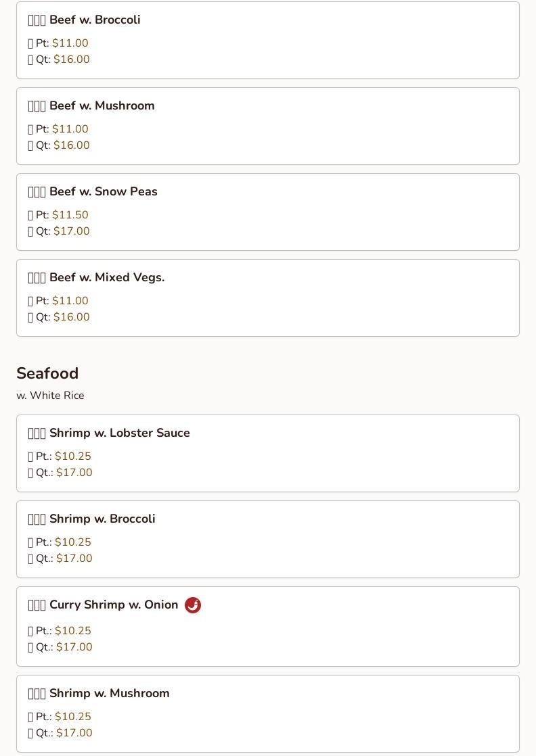
Task: Select quart price of Curry Shrimp w. Onion
Action: tap(74, 647)
